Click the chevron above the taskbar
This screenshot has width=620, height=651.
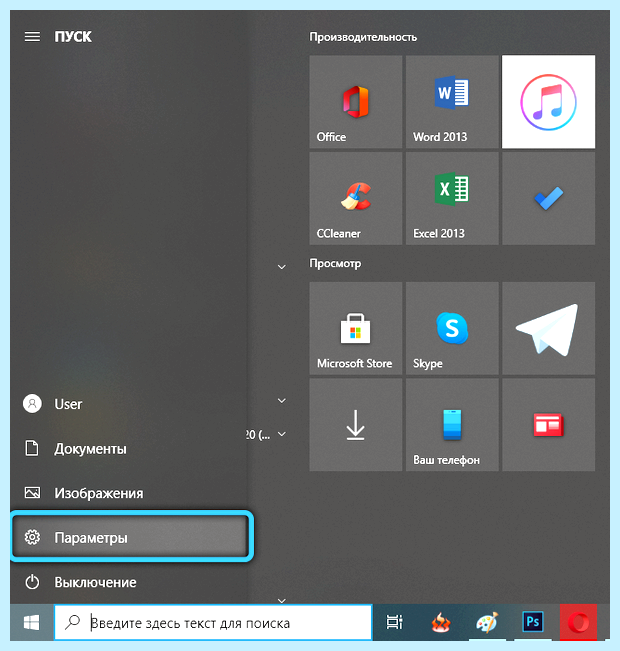pyautogui.click(x=282, y=600)
